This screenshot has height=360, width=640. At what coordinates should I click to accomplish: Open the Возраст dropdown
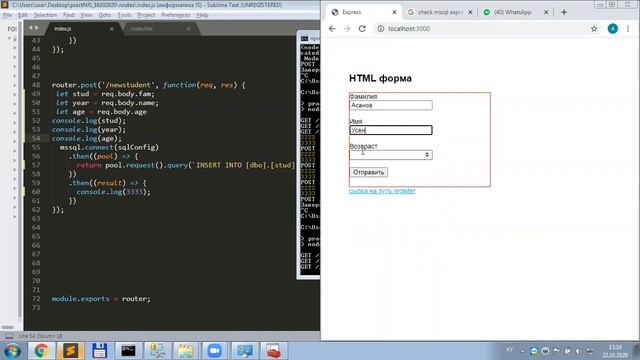coord(391,155)
